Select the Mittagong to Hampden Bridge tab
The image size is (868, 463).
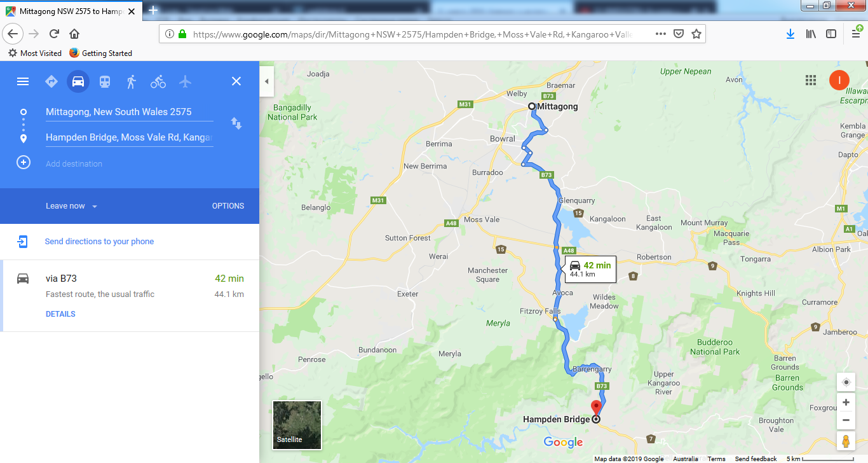click(x=73, y=11)
